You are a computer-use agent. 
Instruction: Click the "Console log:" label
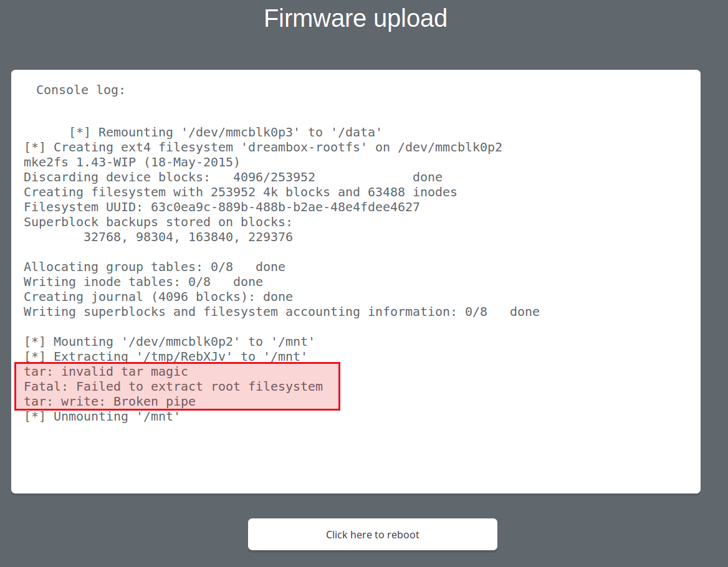pyautogui.click(x=81, y=90)
